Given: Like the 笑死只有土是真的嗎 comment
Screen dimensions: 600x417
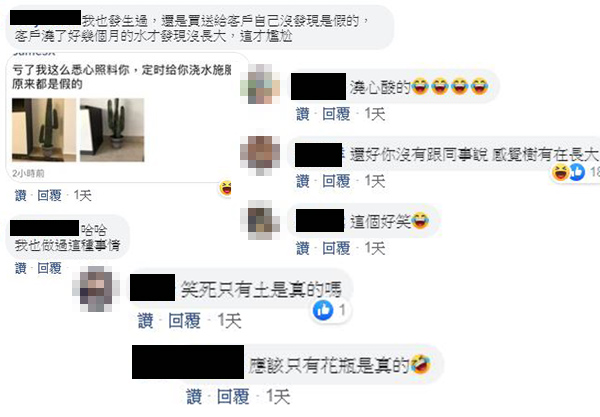Looking at the screenshot, I should tap(145, 321).
